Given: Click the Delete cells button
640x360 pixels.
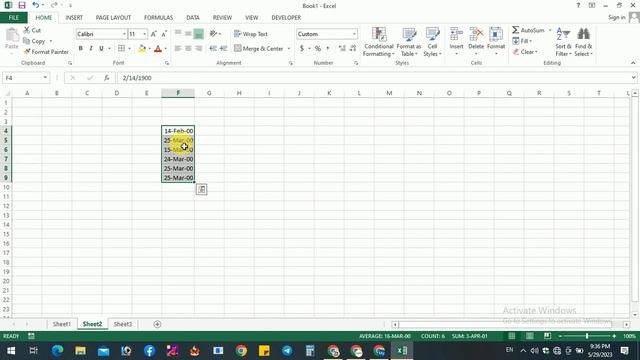Looking at the screenshot, I should tap(476, 42).
